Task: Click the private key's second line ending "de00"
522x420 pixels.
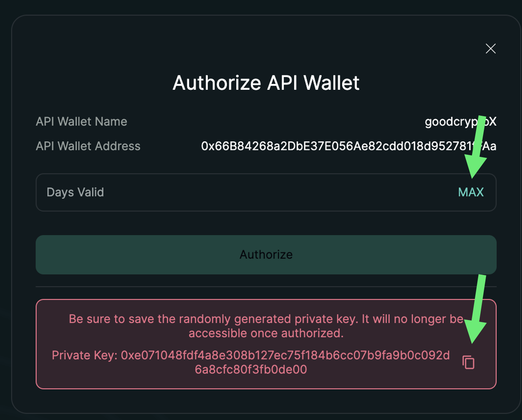Action: (x=250, y=370)
